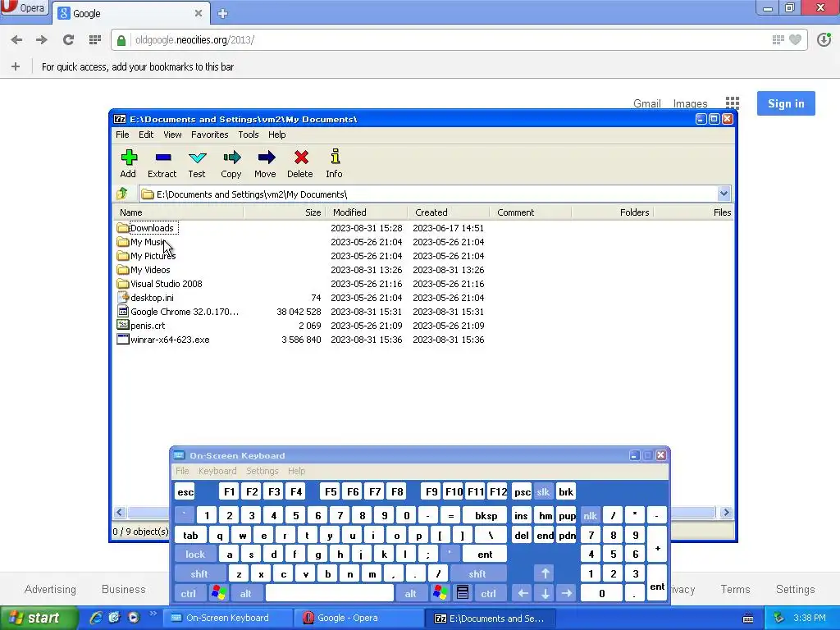This screenshot has height=630, width=840.
Task: Click the Move toolbar icon
Action: (x=266, y=157)
